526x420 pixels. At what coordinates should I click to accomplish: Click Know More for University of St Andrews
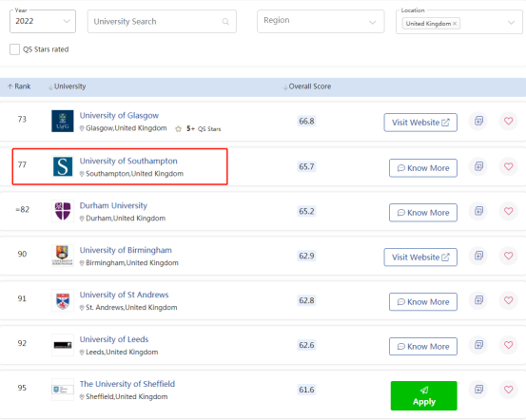click(x=423, y=301)
